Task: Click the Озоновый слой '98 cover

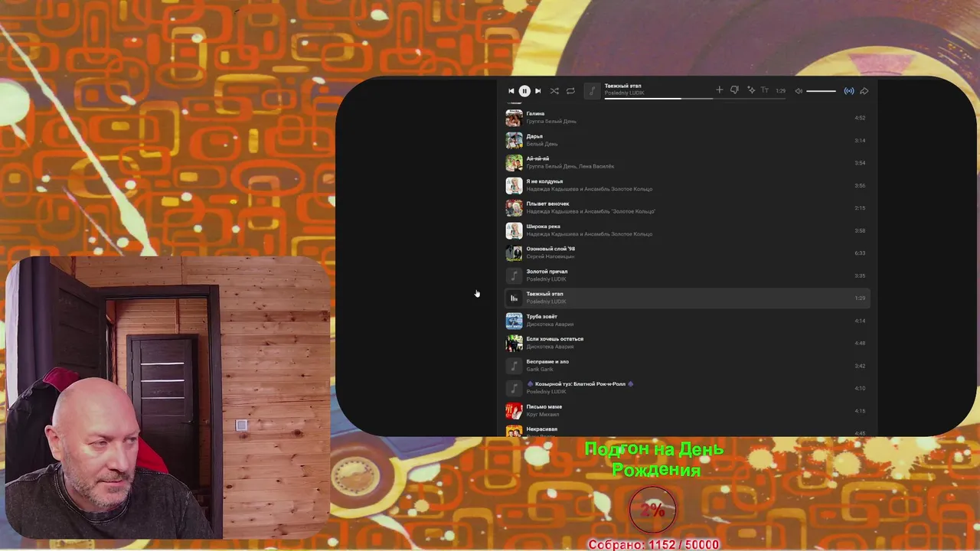Action: 514,253
